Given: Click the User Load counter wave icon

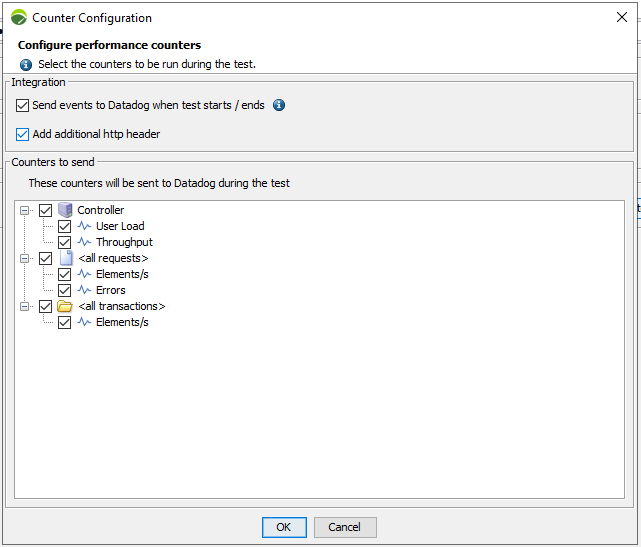Looking at the screenshot, I should [84, 226].
